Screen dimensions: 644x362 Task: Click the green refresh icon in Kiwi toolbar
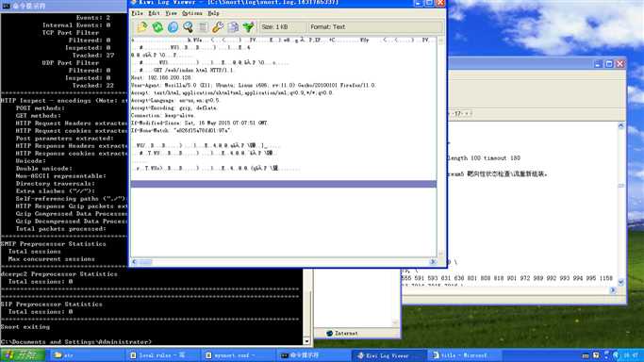[157, 27]
